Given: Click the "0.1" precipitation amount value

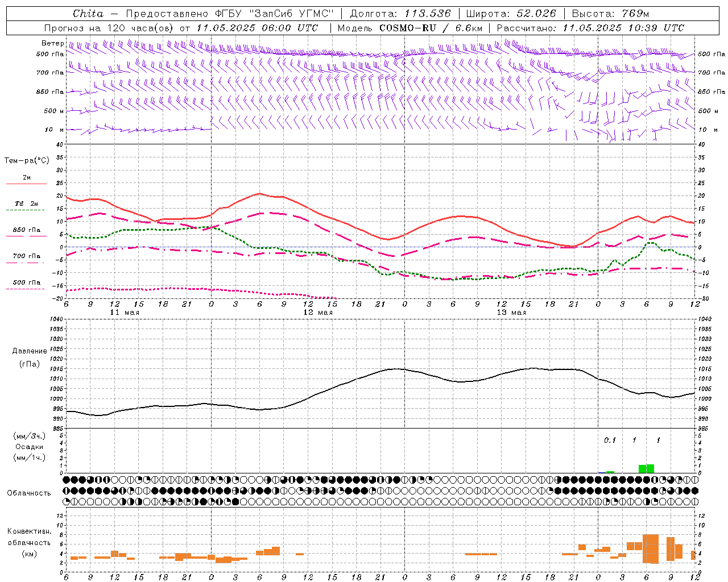Looking at the screenshot, I should (x=610, y=440).
